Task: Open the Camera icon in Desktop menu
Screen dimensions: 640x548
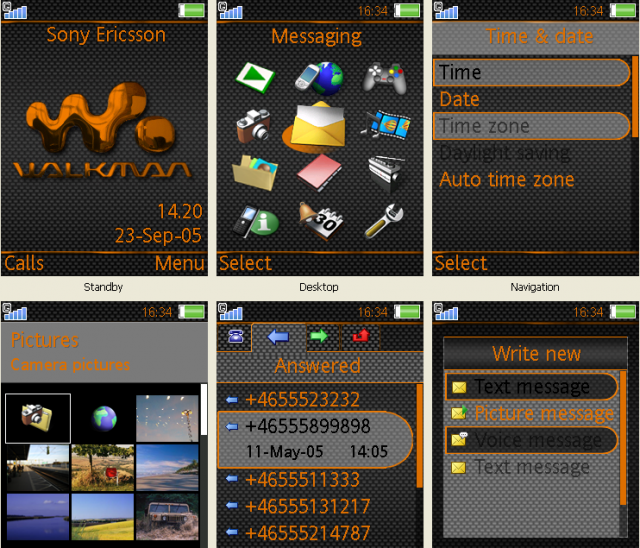Action: (x=254, y=125)
